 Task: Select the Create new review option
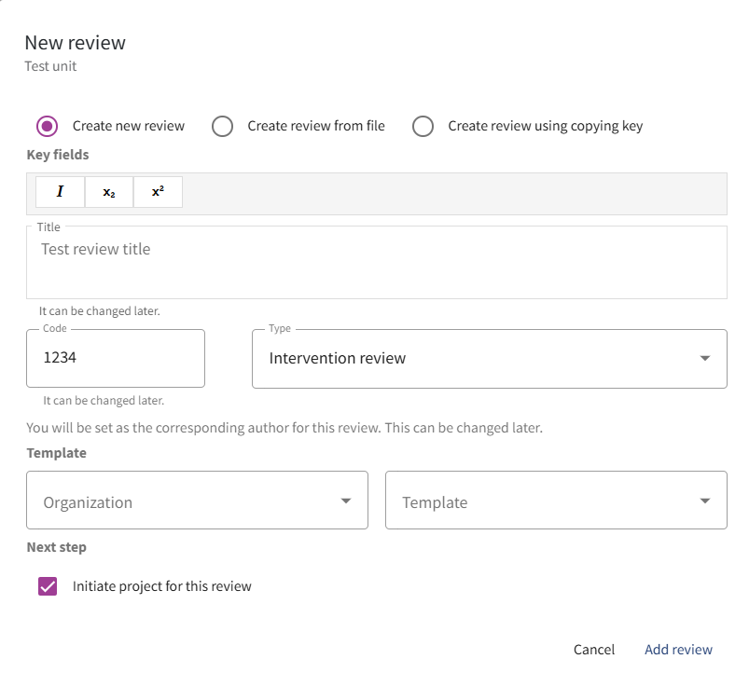coord(47,126)
